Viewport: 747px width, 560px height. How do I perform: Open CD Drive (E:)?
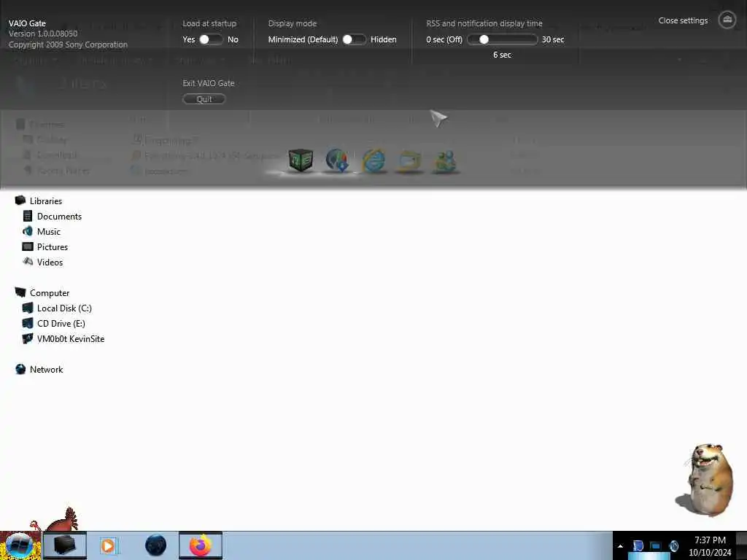pyautogui.click(x=61, y=323)
